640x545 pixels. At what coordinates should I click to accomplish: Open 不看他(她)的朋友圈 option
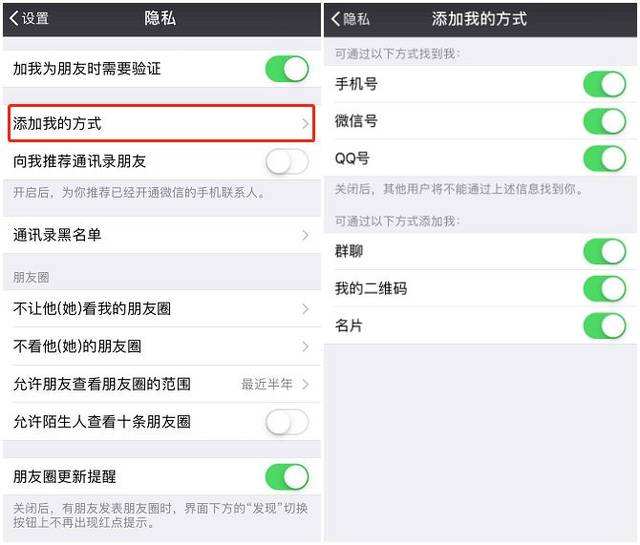[162, 346]
